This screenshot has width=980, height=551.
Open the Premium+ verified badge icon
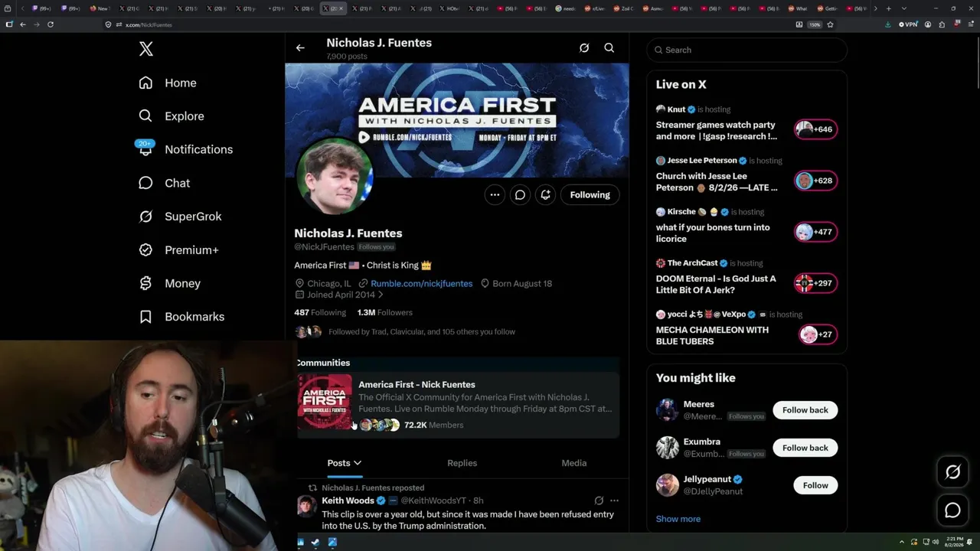coord(145,250)
